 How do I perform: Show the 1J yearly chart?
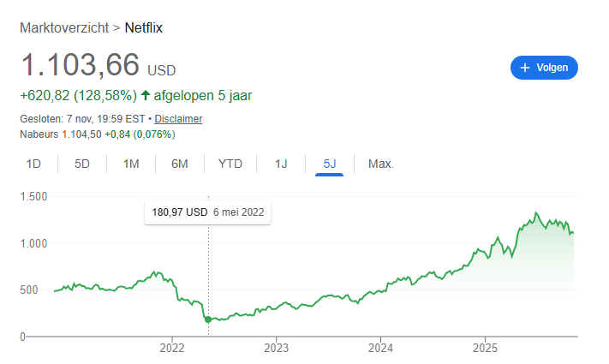281,164
